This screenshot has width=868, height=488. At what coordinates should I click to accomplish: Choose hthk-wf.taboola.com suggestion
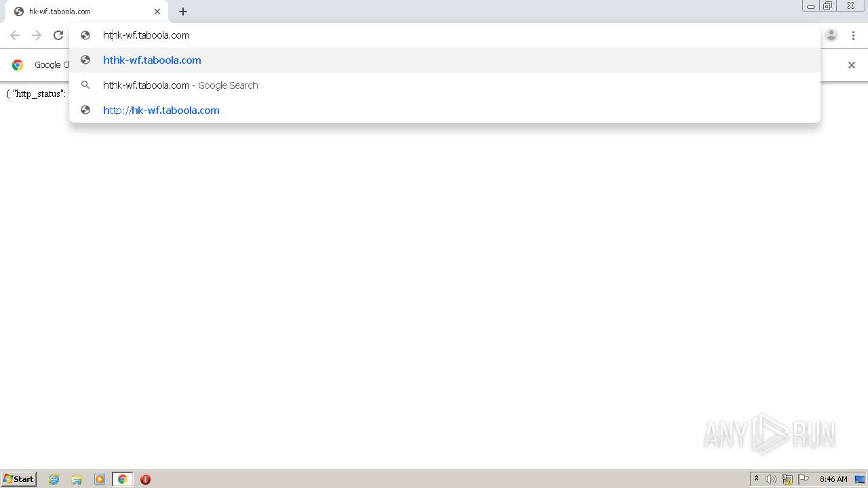[x=445, y=60]
